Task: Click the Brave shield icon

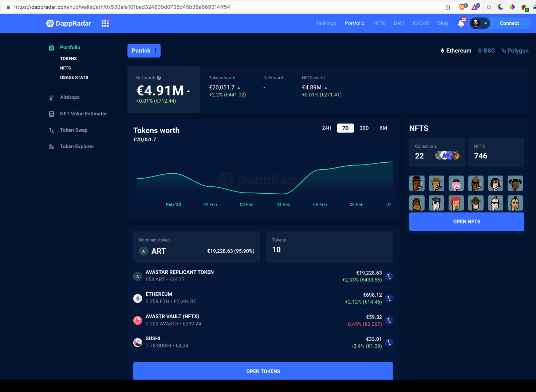Action: coord(462,7)
